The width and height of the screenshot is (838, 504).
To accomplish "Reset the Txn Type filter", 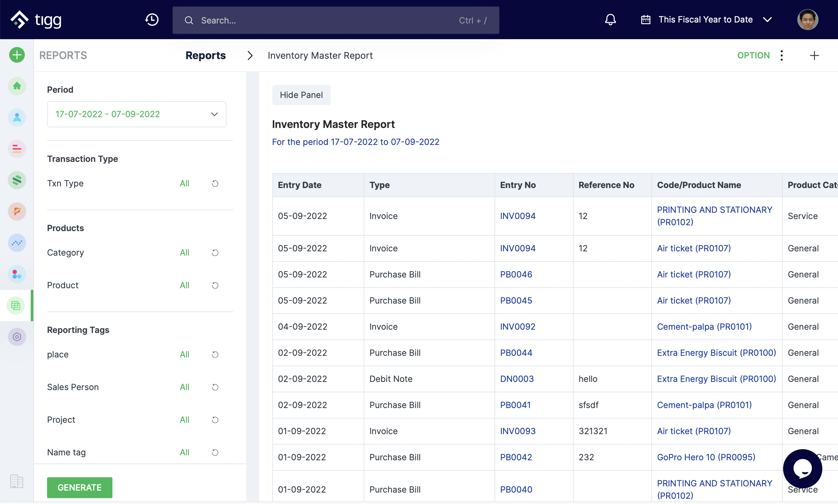I will (x=215, y=183).
